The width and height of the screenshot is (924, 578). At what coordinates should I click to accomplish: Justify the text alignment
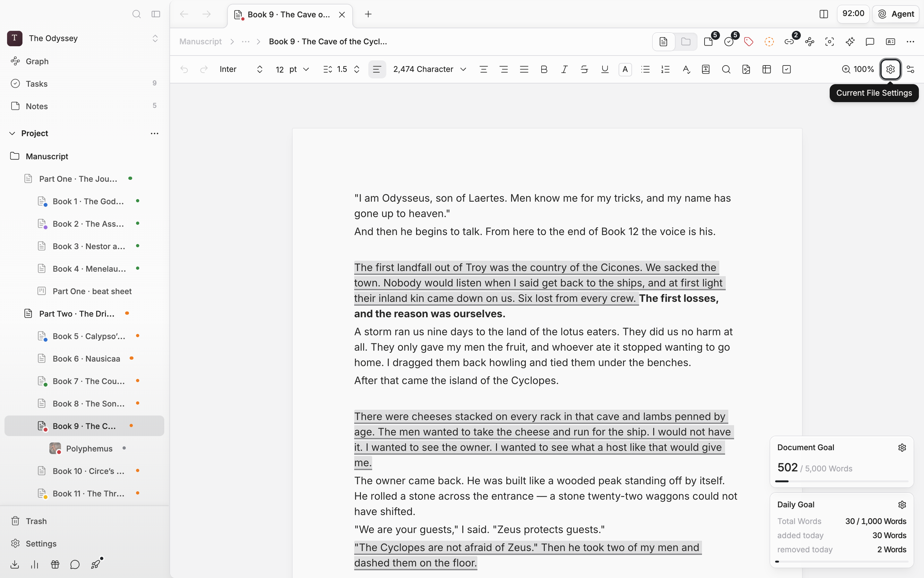524,69
